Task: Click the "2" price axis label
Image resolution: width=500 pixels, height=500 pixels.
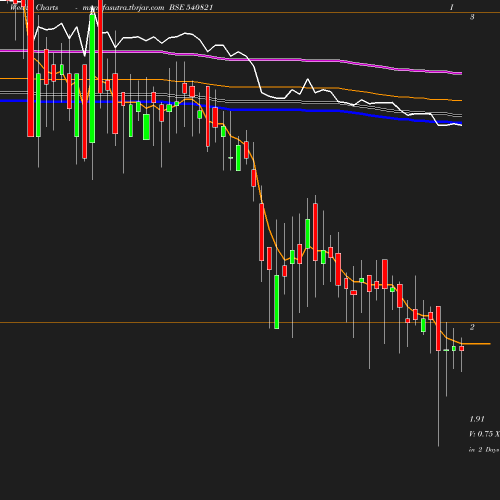Action: (472, 327)
